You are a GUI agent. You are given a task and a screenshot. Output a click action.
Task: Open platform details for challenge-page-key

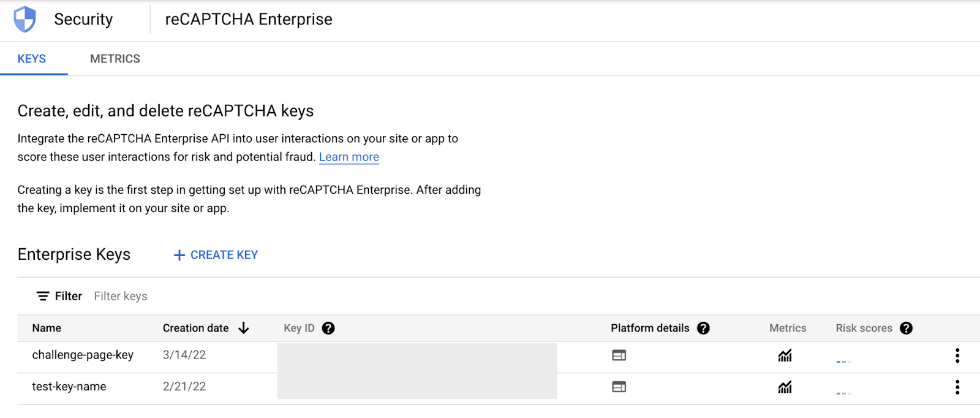tap(619, 355)
